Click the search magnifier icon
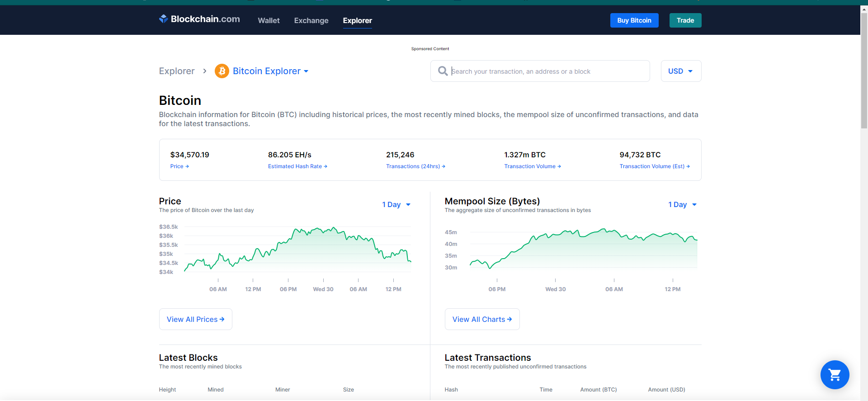 pyautogui.click(x=443, y=71)
